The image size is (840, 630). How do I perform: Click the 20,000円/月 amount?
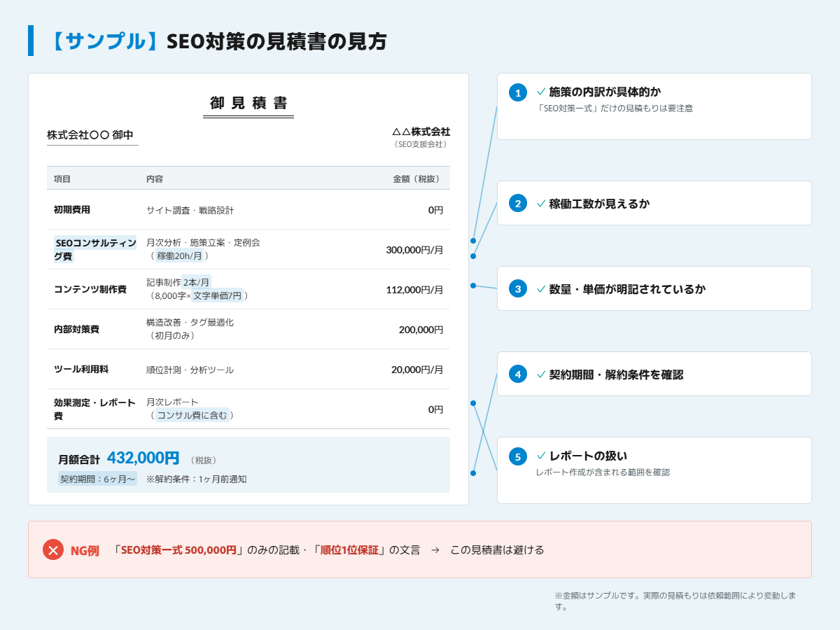click(x=417, y=370)
